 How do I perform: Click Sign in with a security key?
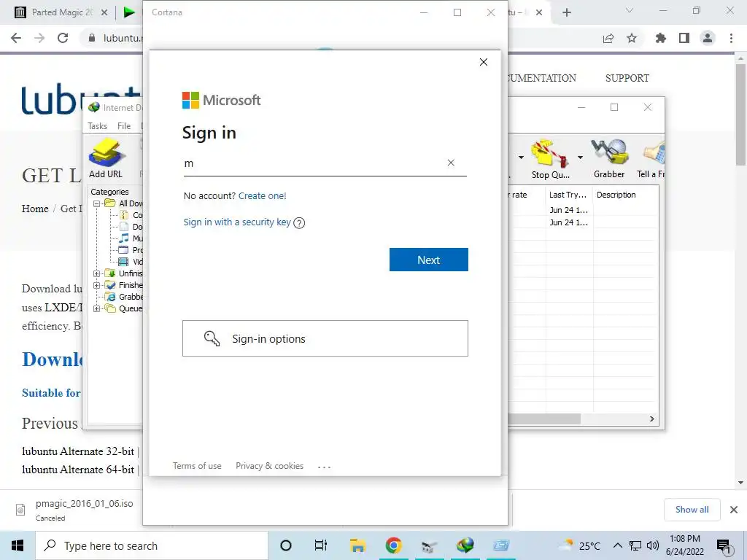coord(237,222)
